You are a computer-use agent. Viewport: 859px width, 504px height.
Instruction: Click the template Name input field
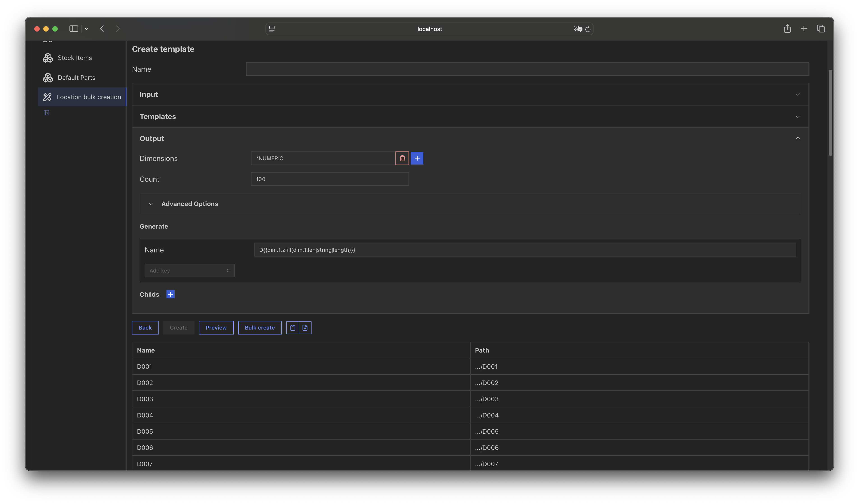click(x=527, y=69)
